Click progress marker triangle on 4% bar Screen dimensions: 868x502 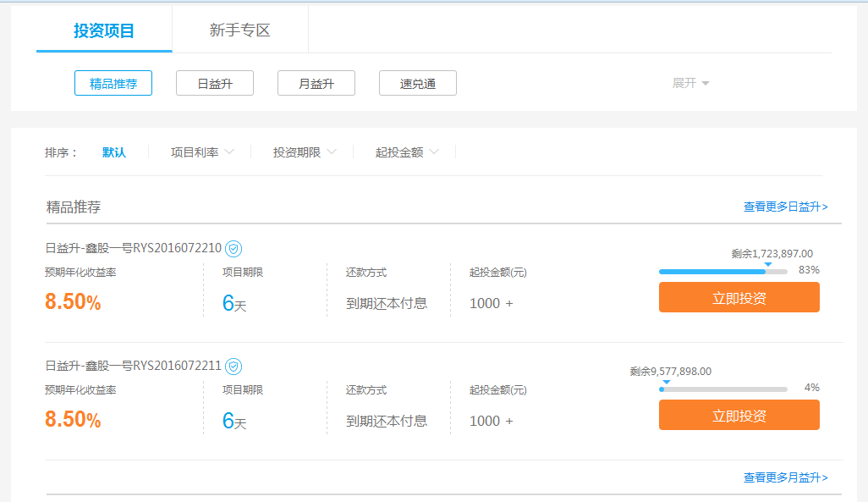click(x=666, y=382)
